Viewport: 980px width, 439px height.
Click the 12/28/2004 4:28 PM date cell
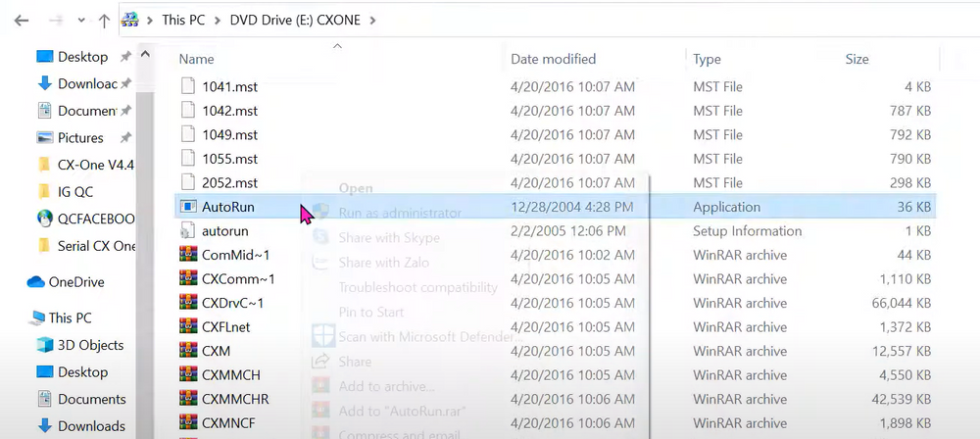tap(572, 207)
